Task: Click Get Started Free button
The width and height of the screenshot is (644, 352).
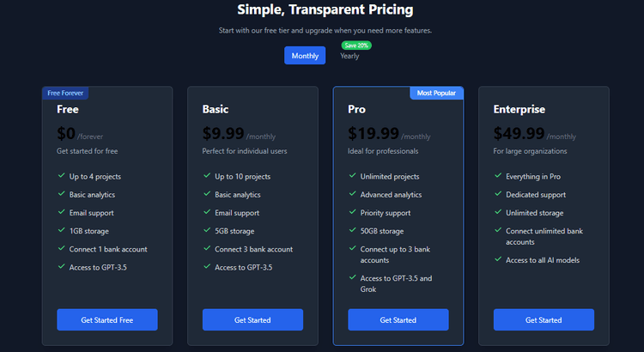Action: [107, 320]
